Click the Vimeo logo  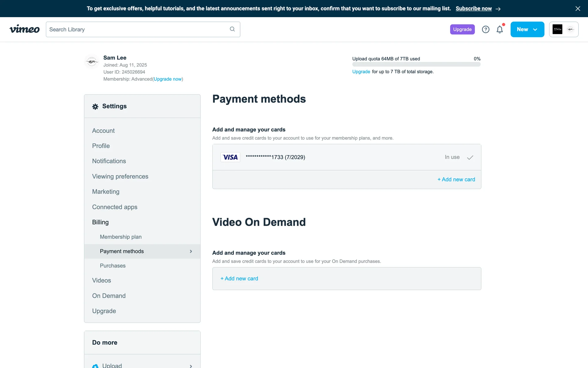coord(24,29)
